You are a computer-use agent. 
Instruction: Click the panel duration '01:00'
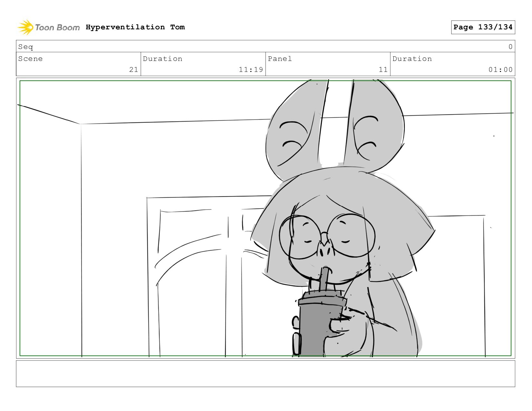click(500, 70)
